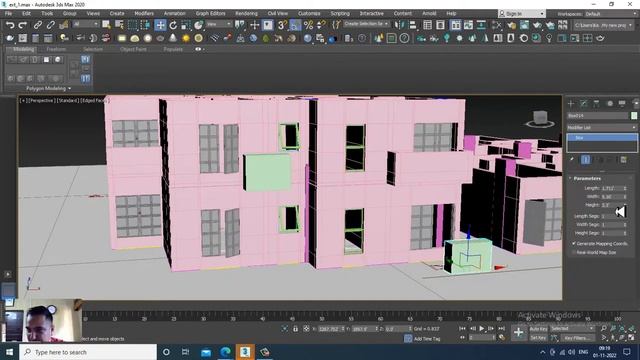Open the Sign In dropdown
Screen dimensions: 640x360
click(522, 14)
